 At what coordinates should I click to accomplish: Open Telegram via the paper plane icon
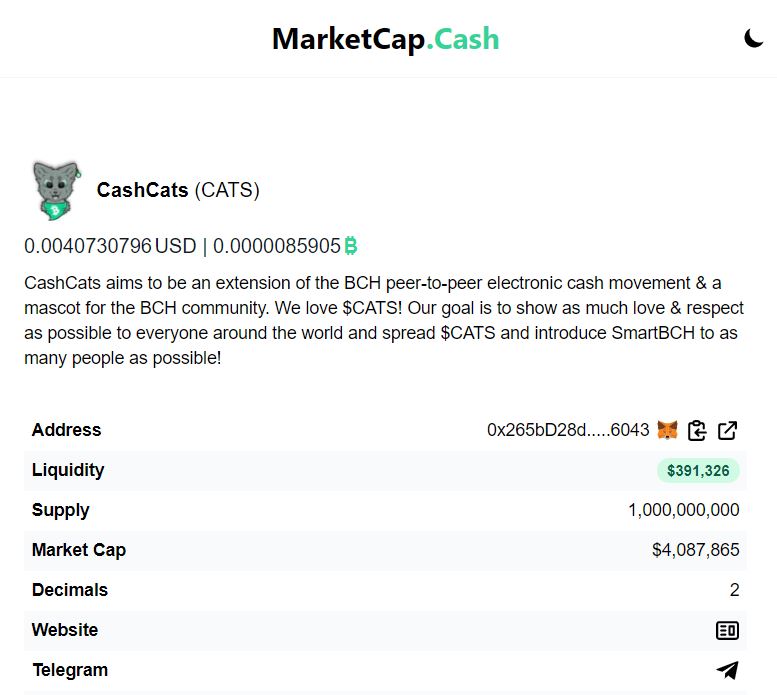tap(727, 670)
